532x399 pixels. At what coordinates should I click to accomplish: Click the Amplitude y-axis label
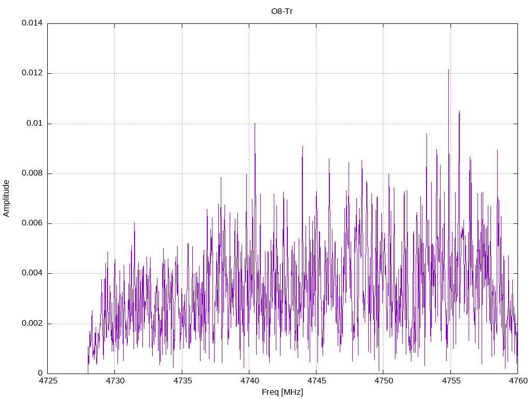(x=6, y=198)
